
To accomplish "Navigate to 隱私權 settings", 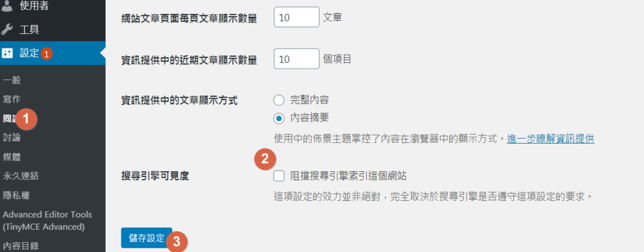I will [16, 195].
